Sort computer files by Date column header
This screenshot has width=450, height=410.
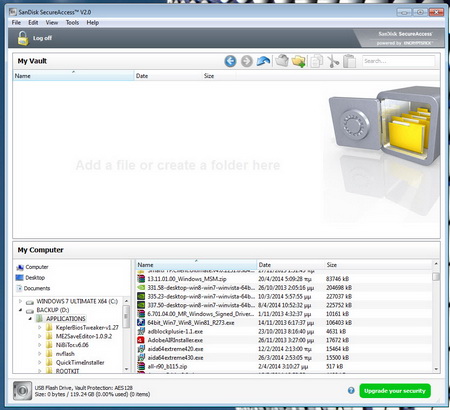pyautogui.click(x=291, y=265)
